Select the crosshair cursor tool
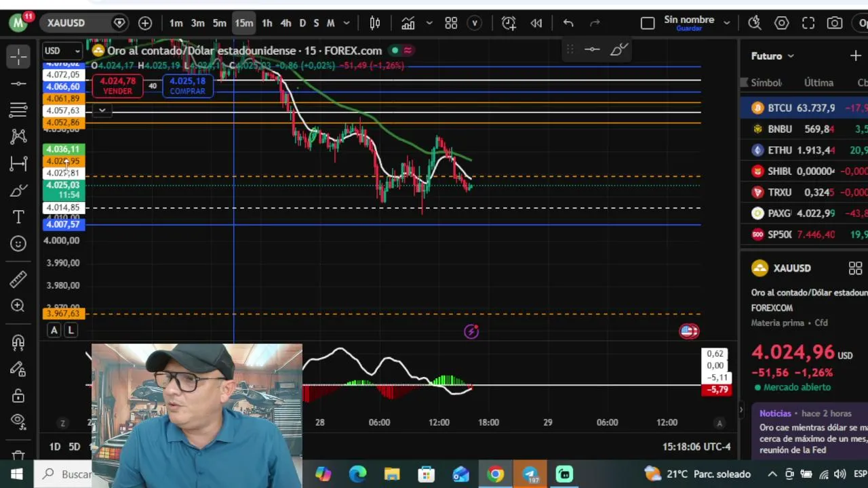 point(18,56)
